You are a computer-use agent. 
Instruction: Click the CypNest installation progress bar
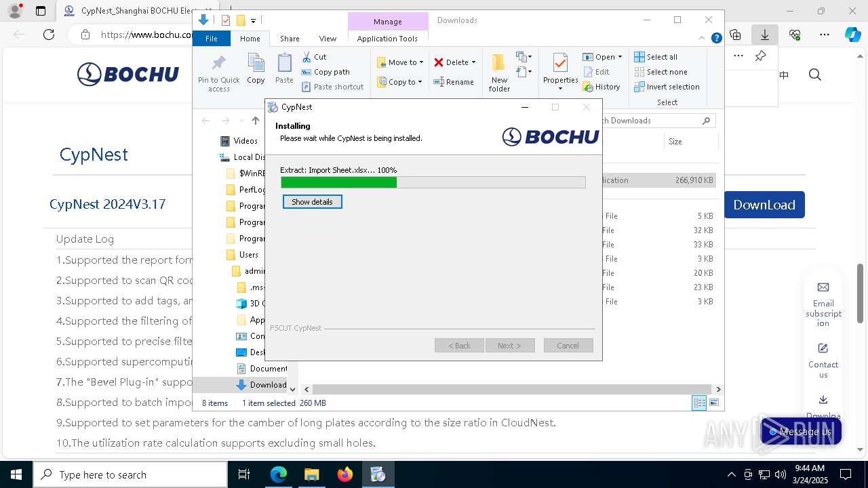[433, 182]
